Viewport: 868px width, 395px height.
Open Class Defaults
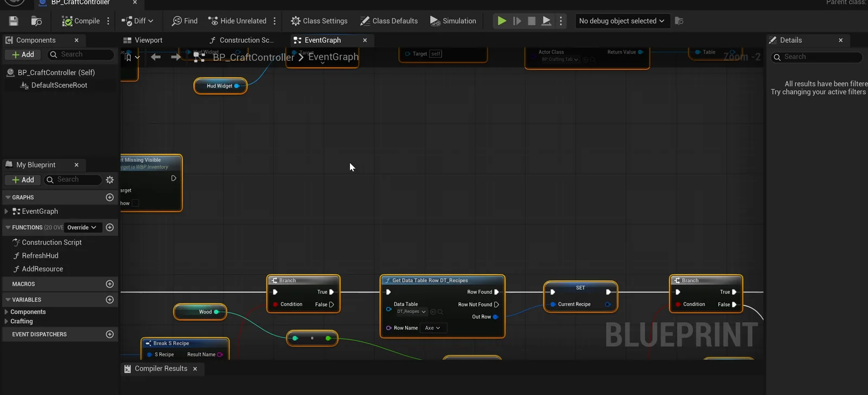point(388,21)
